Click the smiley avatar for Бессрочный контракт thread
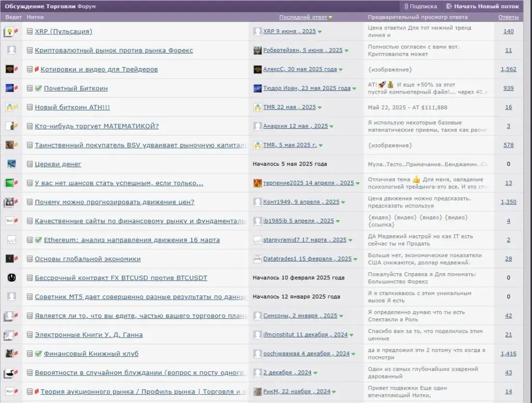Viewport: 532px width, 403px height. [x=11, y=277]
